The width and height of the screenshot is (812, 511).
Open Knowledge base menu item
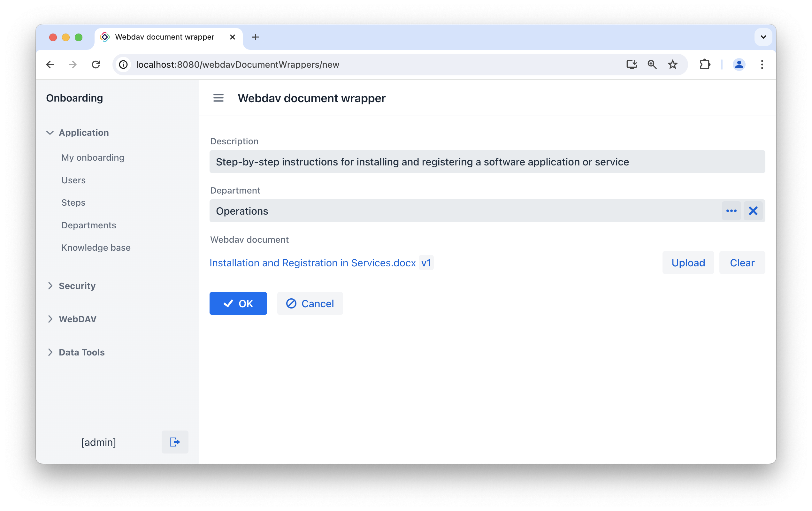(96, 248)
